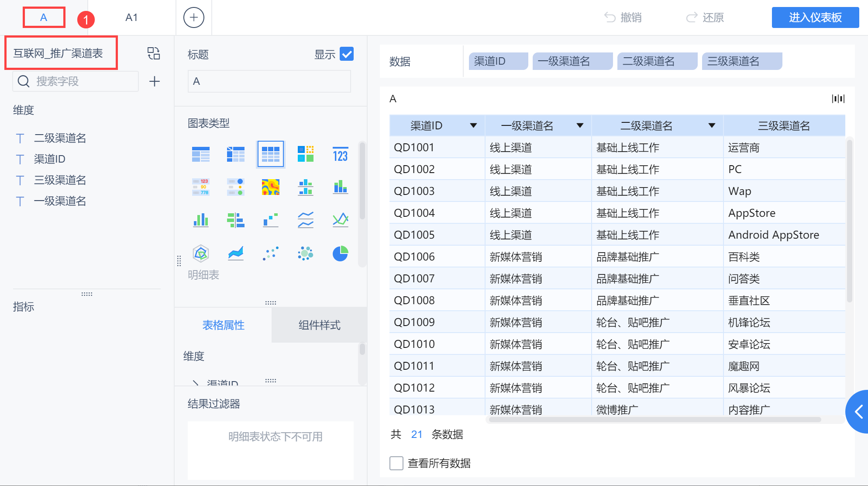
Task: Click the column width adjust icon above the table
Action: pyautogui.click(x=838, y=99)
